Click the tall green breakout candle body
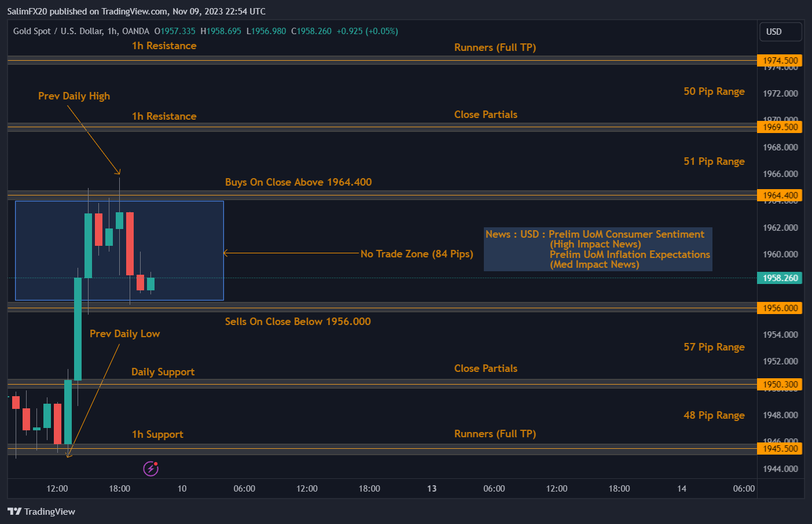The width and height of the screenshot is (812, 524). pyautogui.click(x=78, y=329)
